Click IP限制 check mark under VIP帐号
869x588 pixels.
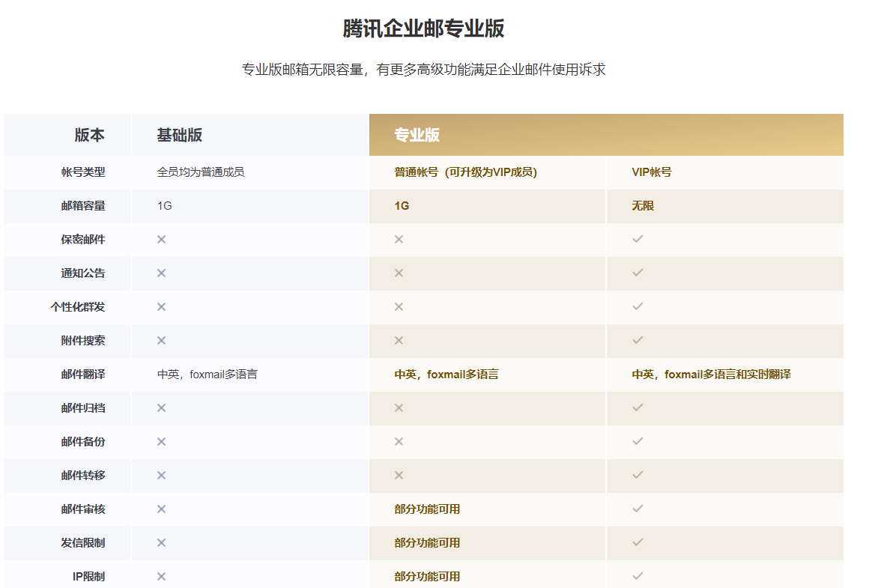tap(638, 576)
